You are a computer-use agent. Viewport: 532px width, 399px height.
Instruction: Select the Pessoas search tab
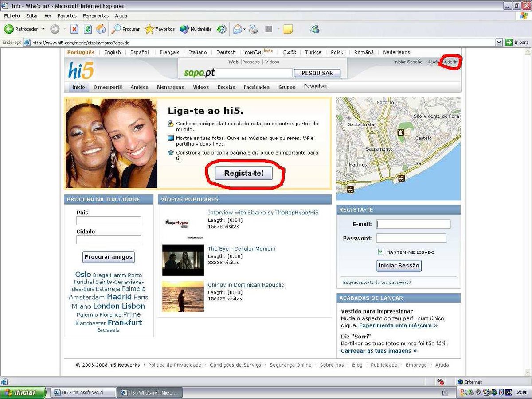click(x=251, y=62)
